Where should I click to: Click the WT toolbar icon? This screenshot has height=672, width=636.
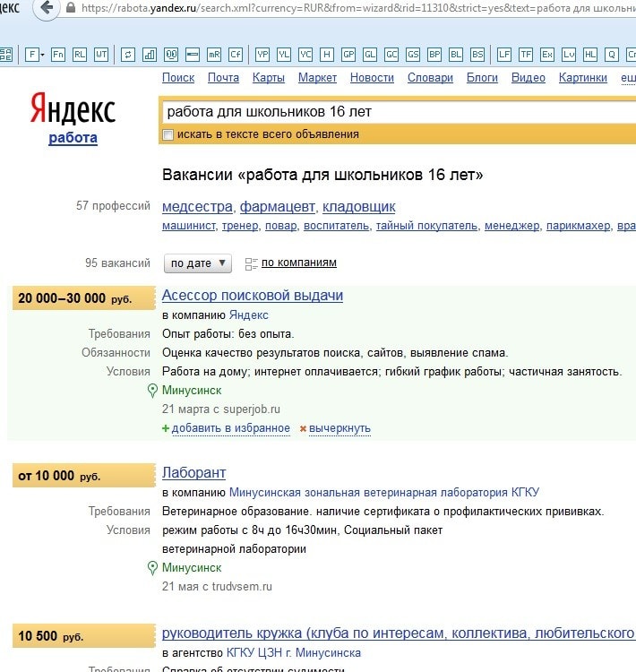click(x=101, y=55)
